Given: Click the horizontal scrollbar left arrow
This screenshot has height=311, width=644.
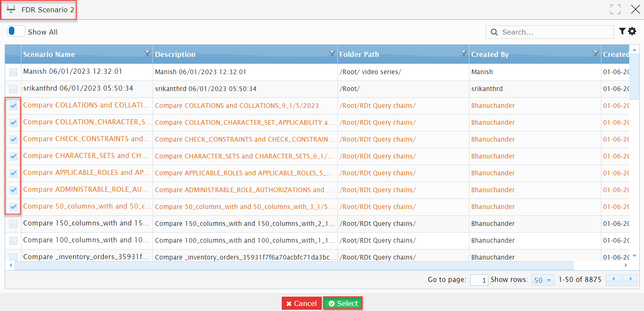Looking at the screenshot, I should 10,265.
